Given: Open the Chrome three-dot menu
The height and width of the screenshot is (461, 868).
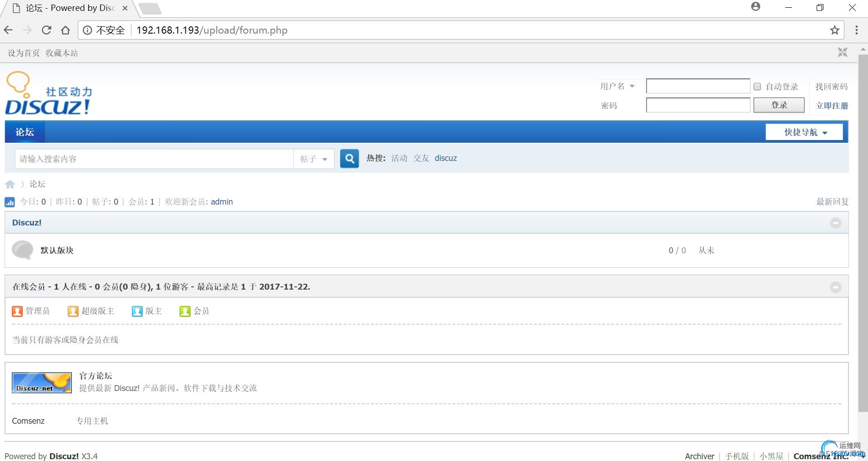Looking at the screenshot, I should (x=857, y=30).
